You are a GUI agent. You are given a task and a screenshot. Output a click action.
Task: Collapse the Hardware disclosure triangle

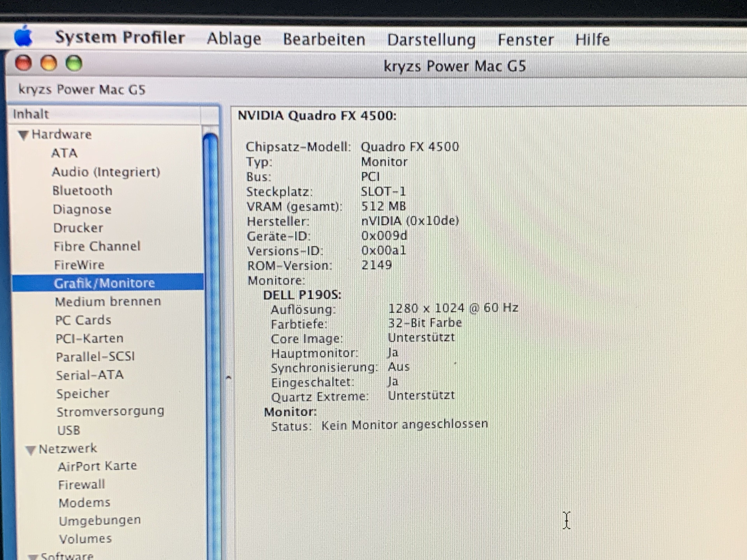pyautogui.click(x=23, y=135)
